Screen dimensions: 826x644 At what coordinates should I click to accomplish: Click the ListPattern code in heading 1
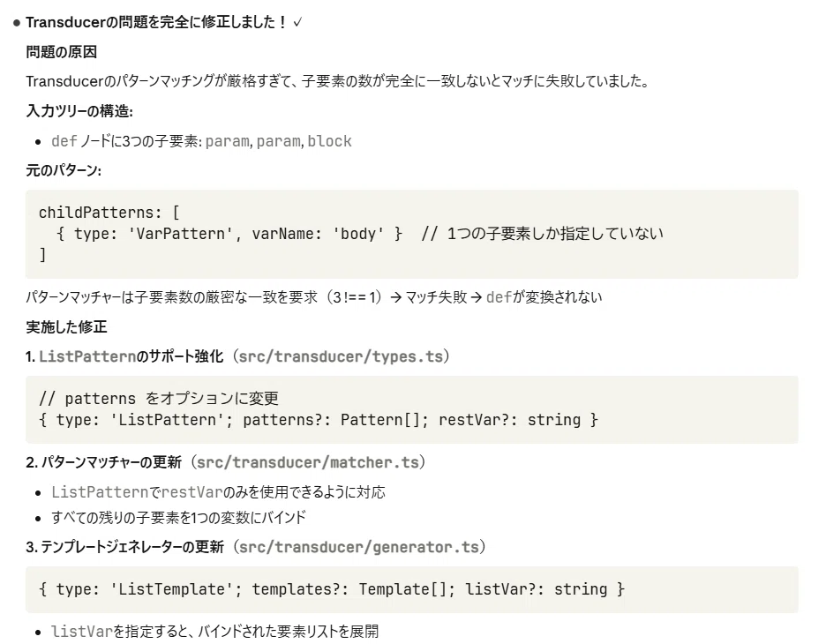point(87,356)
